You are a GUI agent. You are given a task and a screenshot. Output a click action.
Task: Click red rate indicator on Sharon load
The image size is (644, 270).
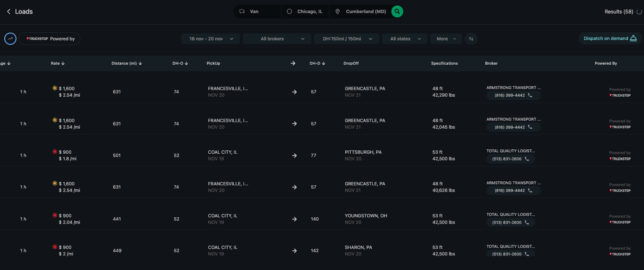pyautogui.click(x=55, y=247)
